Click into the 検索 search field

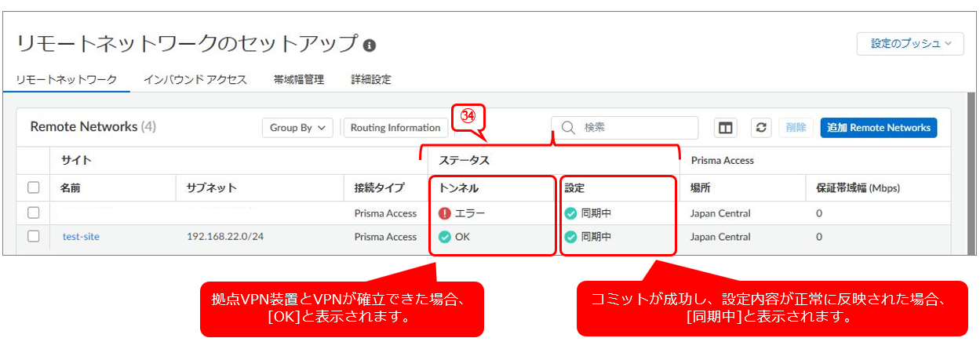tap(636, 128)
